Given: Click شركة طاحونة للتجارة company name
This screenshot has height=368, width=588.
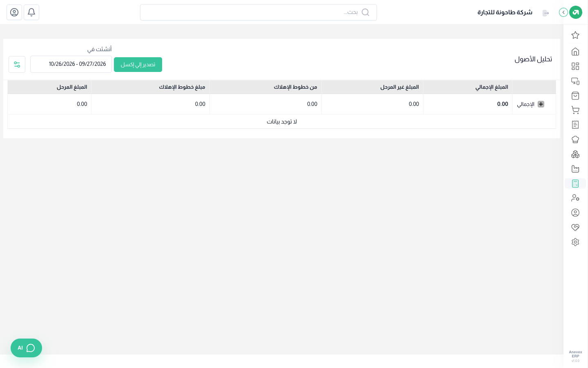Looking at the screenshot, I should 505,12.
